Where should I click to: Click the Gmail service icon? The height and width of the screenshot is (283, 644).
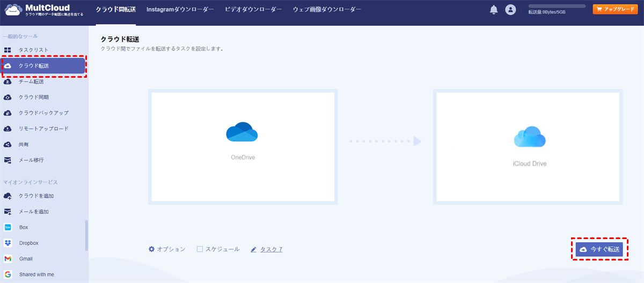click(x=8, y=259)
